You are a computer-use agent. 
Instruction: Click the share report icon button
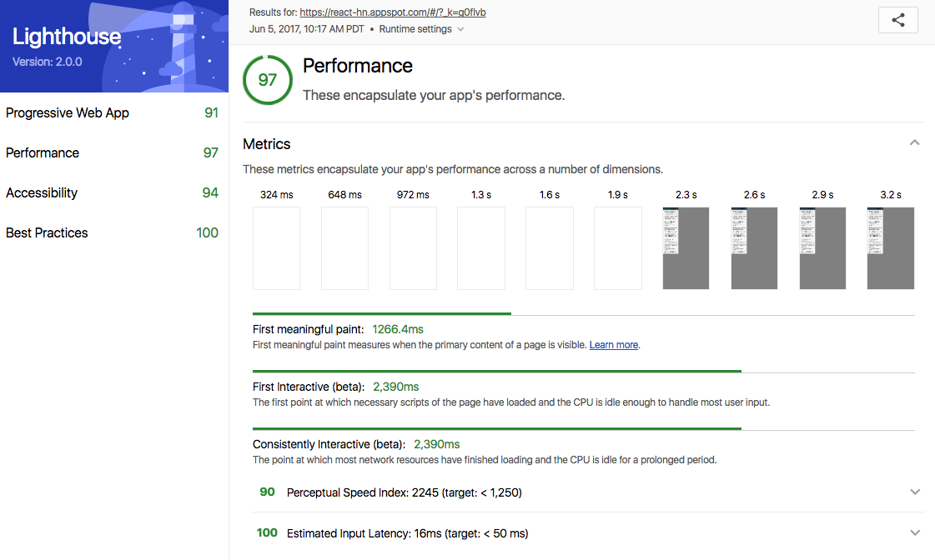[x=897, y=21]
